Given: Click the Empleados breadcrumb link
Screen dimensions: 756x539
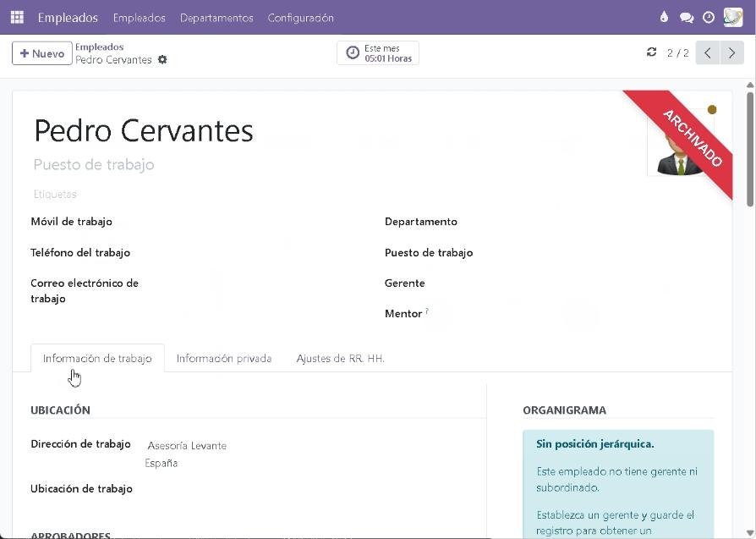Looking at the screenshot, I should tap(99, 47).
